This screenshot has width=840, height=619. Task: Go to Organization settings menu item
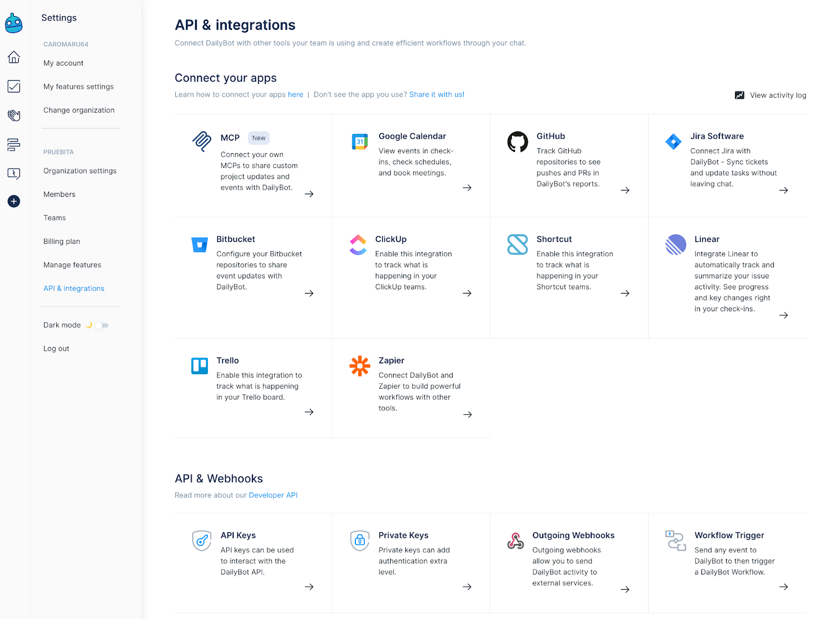pyautogui.click(x=80, y=171)
